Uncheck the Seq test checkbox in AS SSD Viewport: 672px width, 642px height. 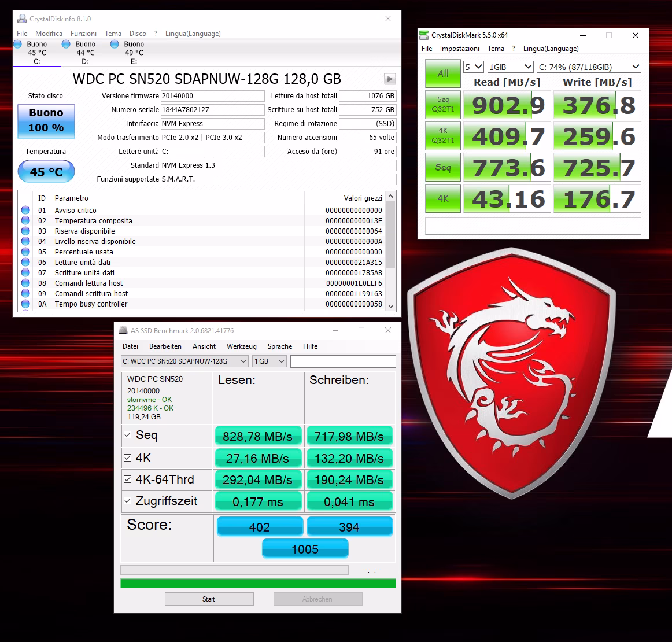tap(127, 434)
